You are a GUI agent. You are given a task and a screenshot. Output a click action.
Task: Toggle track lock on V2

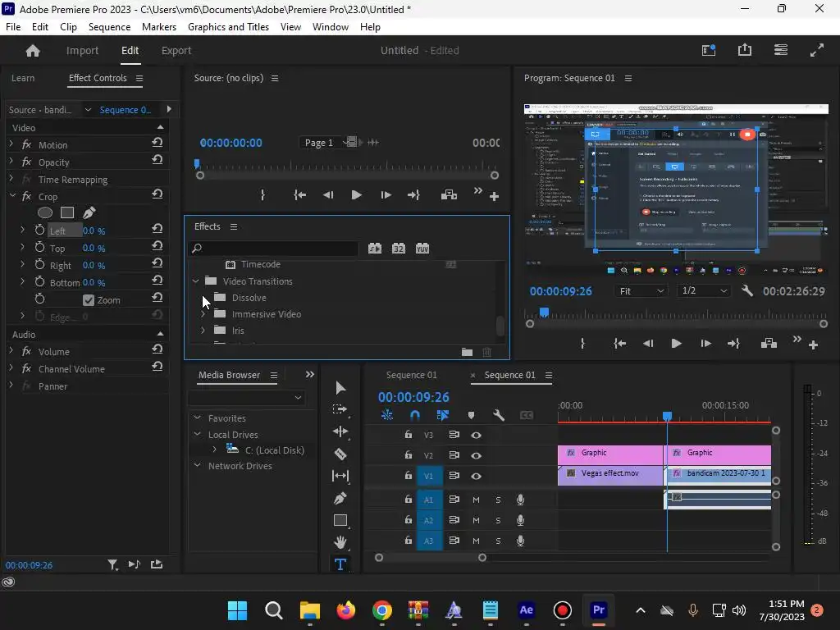[409, 454]
